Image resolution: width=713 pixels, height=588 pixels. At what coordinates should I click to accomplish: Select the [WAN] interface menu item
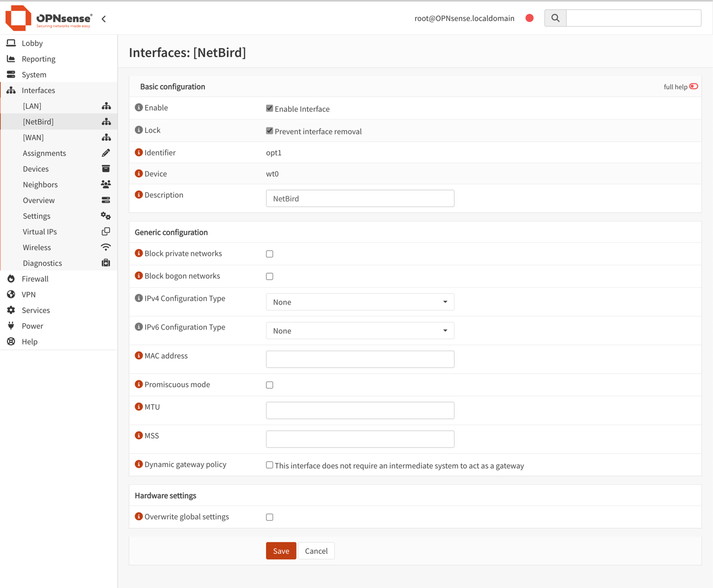34,138
